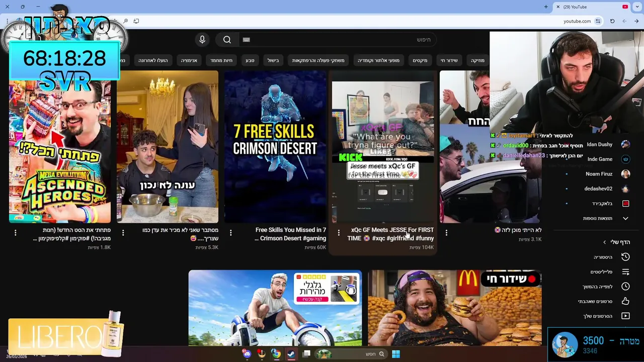Viewport: 644px width, 362px height.
Task: Open options for xQc GF Meets JESSE short
Action: tap(339, 233)
